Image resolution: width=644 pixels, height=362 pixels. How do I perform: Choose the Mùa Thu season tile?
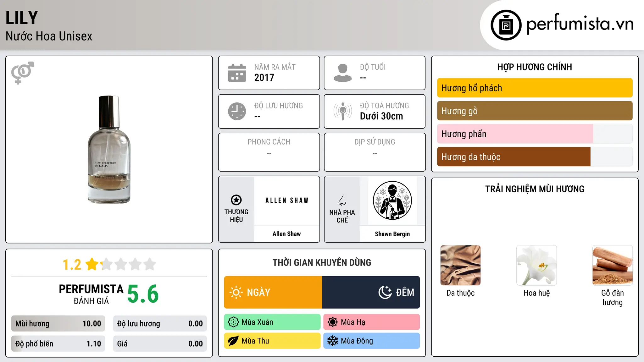(272, 341)
